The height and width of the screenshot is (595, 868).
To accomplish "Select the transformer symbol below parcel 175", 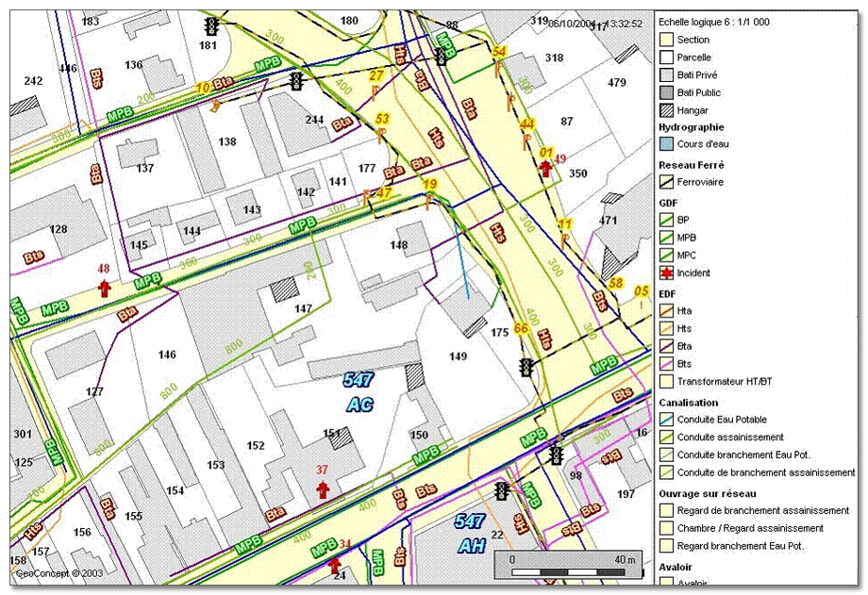I will [x=526, y=367].
